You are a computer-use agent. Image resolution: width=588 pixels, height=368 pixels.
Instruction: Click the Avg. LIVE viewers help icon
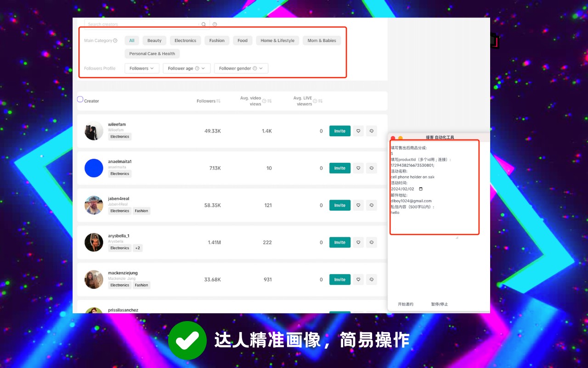click(315, 101)
